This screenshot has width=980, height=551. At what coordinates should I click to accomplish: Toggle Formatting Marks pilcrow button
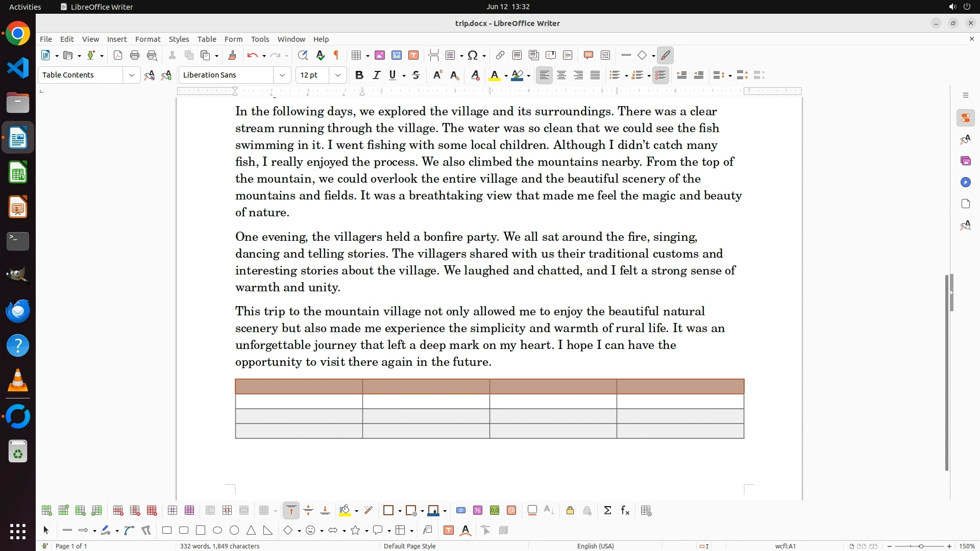(336, 55)
